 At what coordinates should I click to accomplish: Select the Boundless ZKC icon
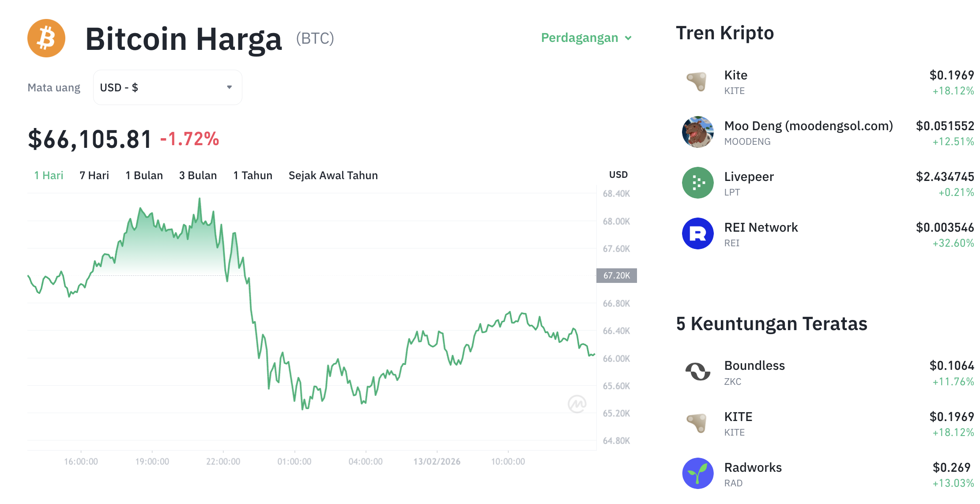(x=697, y=372)
